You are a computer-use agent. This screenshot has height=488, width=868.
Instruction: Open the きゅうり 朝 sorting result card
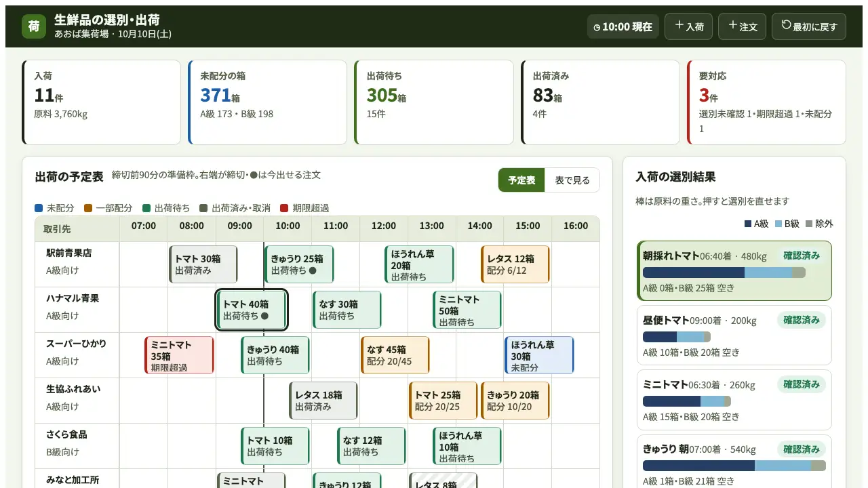[x=734, y=461]
